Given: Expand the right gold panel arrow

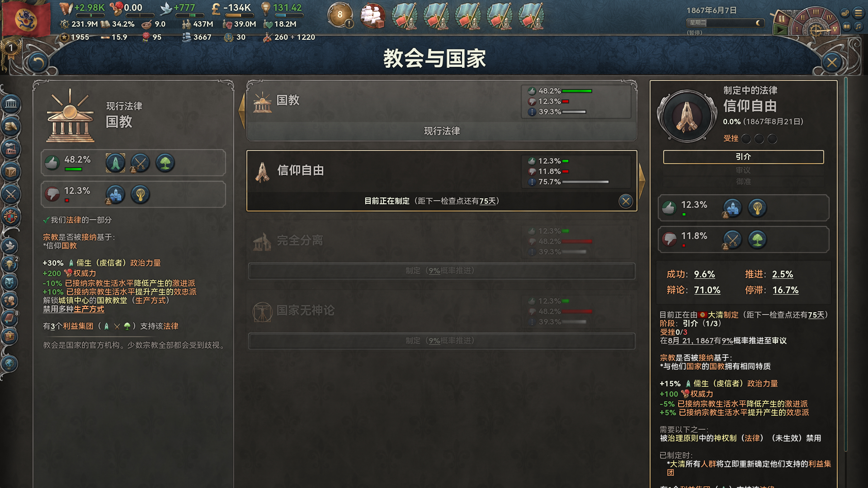Looking at the screenshot, I should (x=642, y=180).
